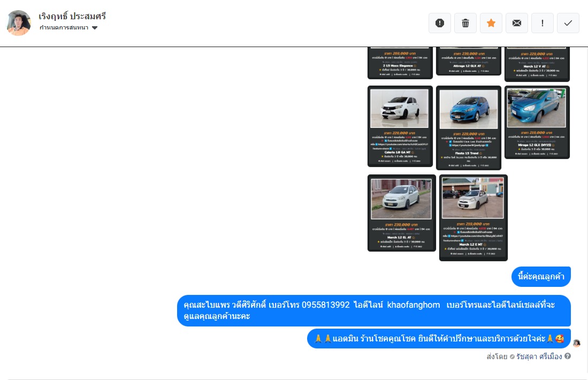This screenshot has height=380, width=588.
Task: Mark conversation done with checkmark icon
Action: pos(568,23)
